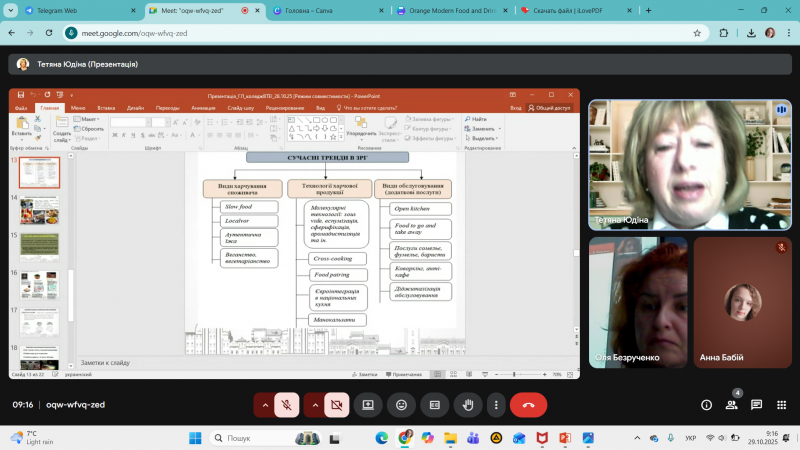Toggle closed captions in the call
Image resolution: width=800 pixels, height=450 pixels.
point(433,405)
